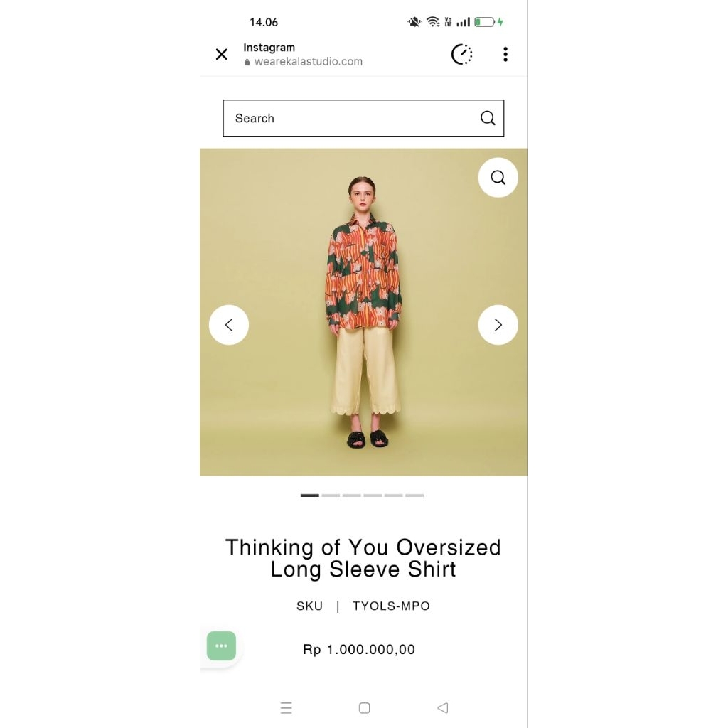Open the three-dot browser options menu

[505, 54]
